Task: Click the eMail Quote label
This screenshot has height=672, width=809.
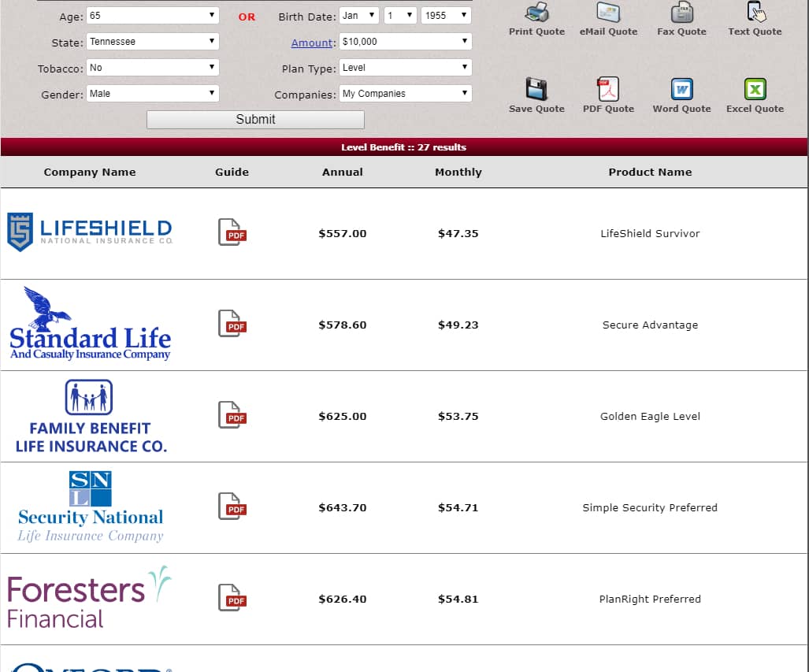Action: click(608, 32)
